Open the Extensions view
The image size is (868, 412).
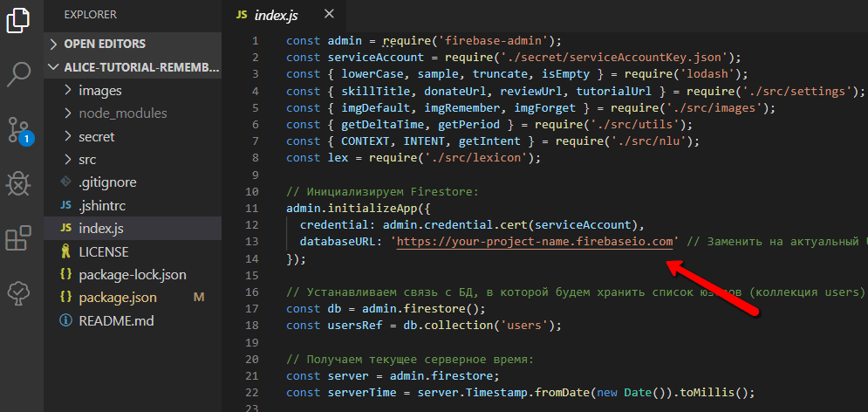pyautogui.click(x=18, y=238)
